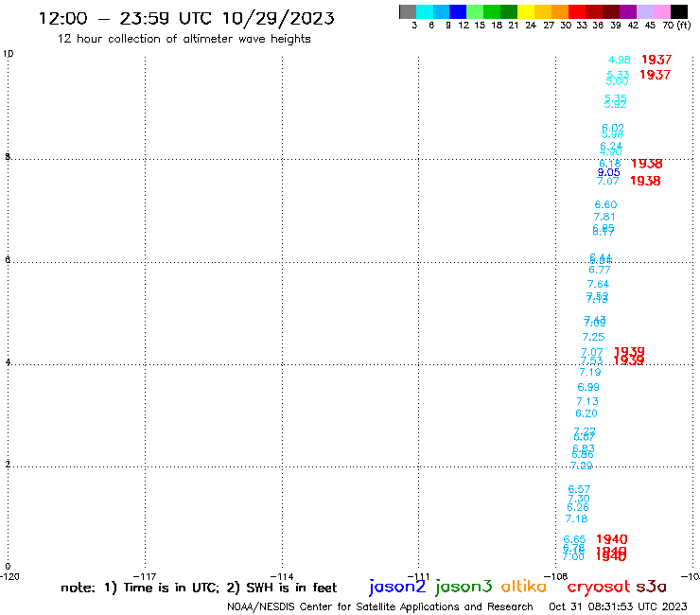Pick the purple 42 ft legend swatch
The width and height of the screenshot is (700, 615).
pyautogui.click(x=628, y=11)
